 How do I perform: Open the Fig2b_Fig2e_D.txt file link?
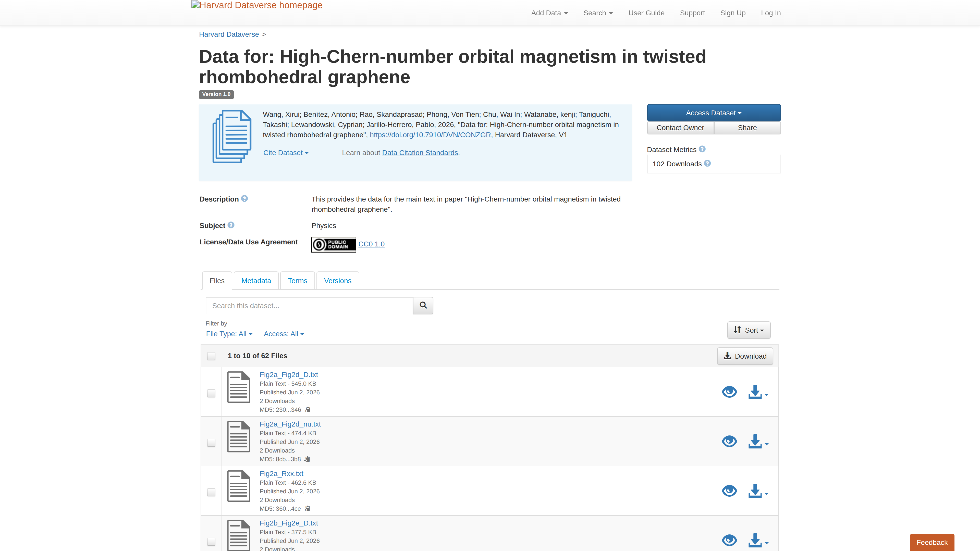(289, 523)
